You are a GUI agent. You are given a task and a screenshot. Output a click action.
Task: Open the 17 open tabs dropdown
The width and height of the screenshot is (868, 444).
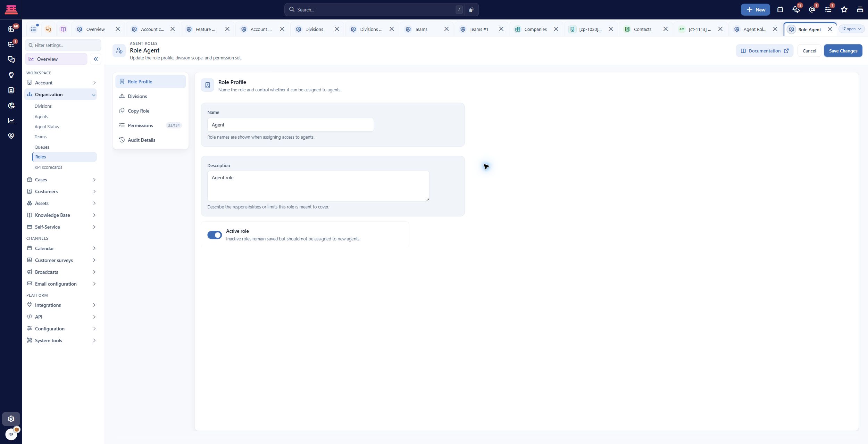pyautogui.click(x=851, y=29)
